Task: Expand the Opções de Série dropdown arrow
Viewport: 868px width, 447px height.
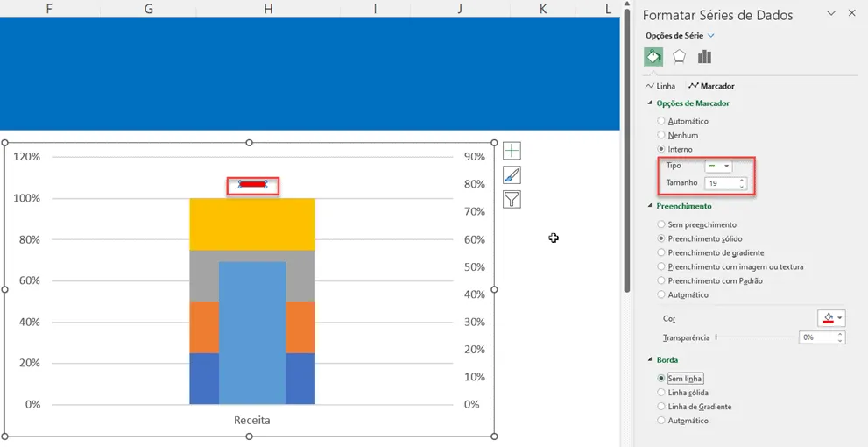Action: click(x=711, y=35)
